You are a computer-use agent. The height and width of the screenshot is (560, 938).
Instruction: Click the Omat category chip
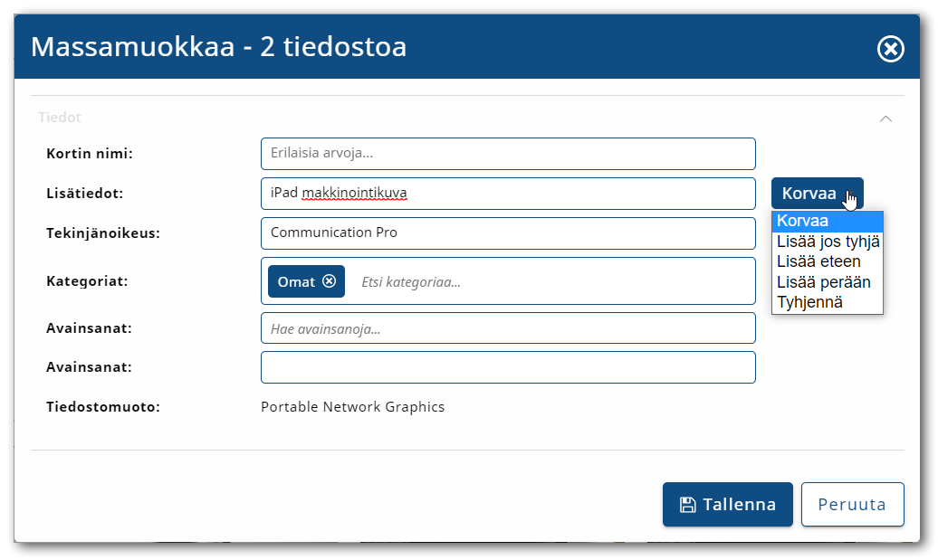296,281
